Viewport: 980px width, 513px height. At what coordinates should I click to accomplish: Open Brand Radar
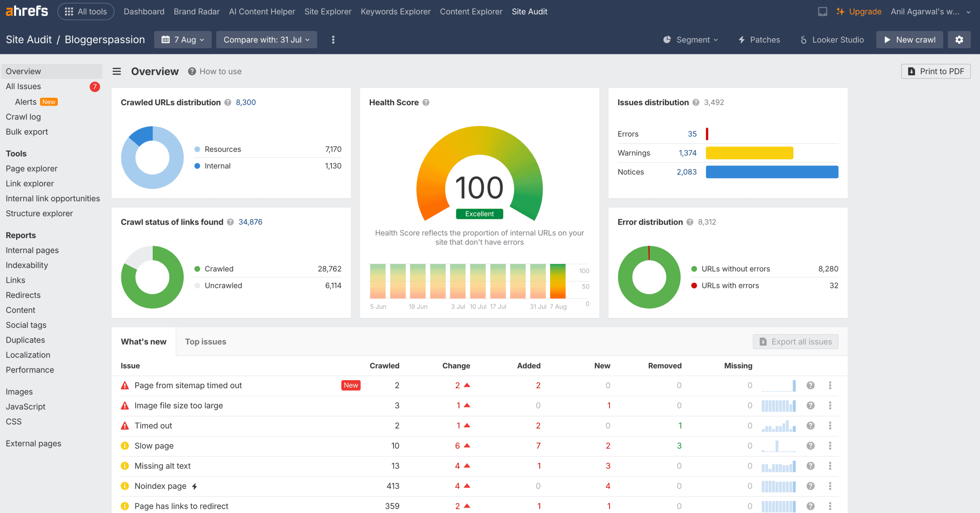(x=196, y=11)
